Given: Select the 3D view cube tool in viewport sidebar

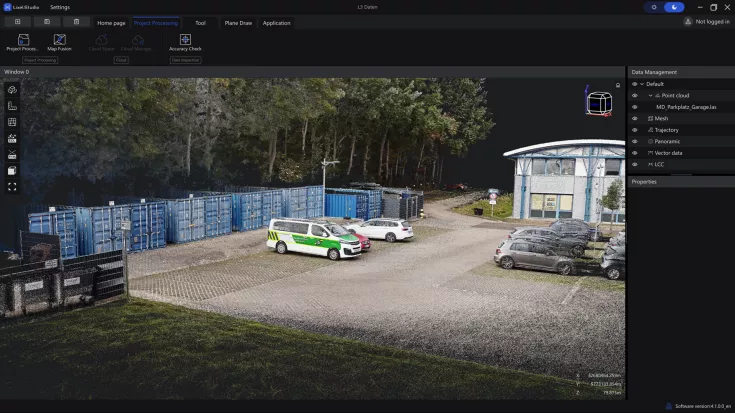Looking at the screenshot, I should pos(12,90).
